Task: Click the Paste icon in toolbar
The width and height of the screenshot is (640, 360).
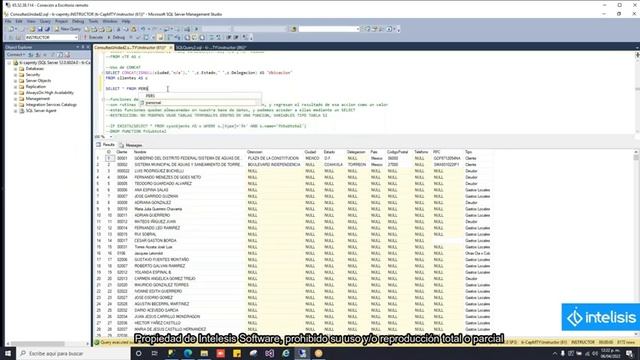Action: pyautogui.click(x=133, y=29)
